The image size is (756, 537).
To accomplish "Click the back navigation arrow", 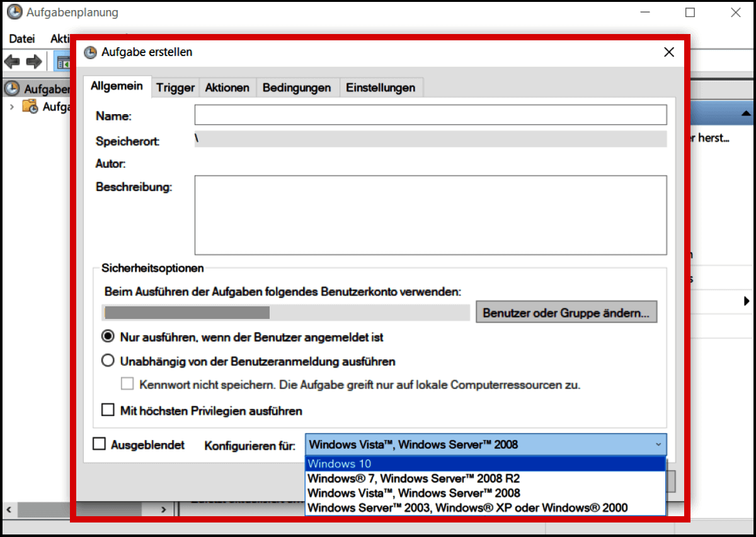I will [x=13, y=61].
